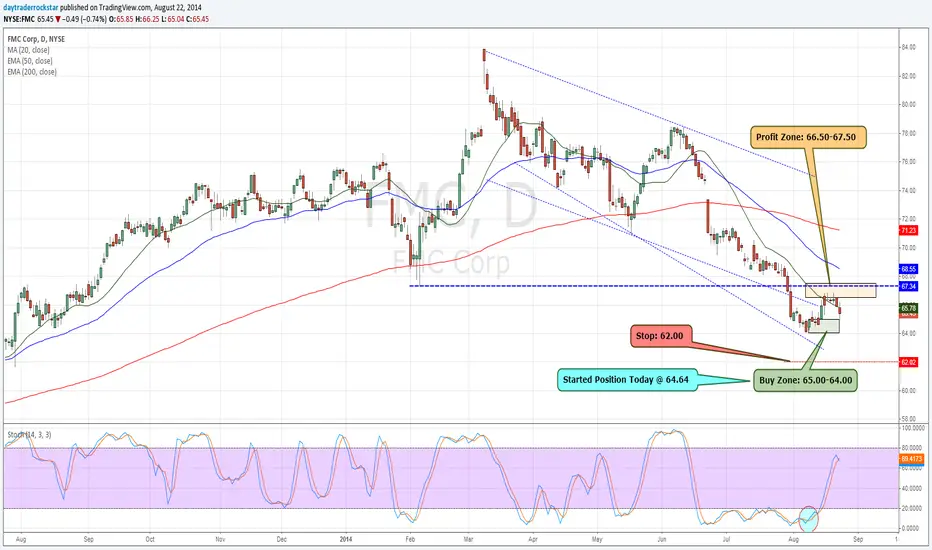The image size is (932, 550).
Task: Select the FMC Corp, D, NYSE title
Action: (x=36, y=39)
